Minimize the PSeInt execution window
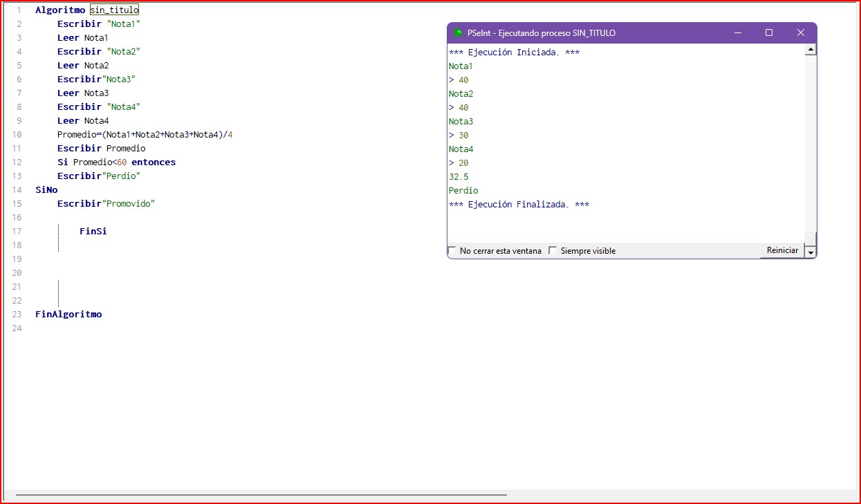Image resolution: width=861 pixels, height=504 pixels. (x=737, y=33)
